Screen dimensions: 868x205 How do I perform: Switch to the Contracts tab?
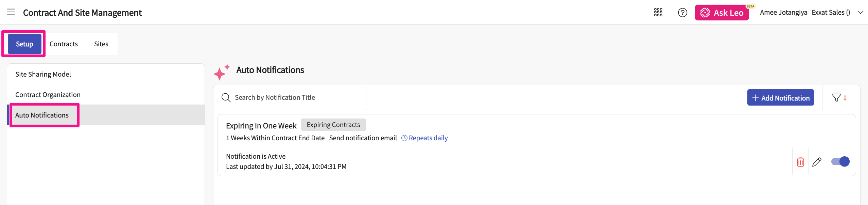point(64,44)
